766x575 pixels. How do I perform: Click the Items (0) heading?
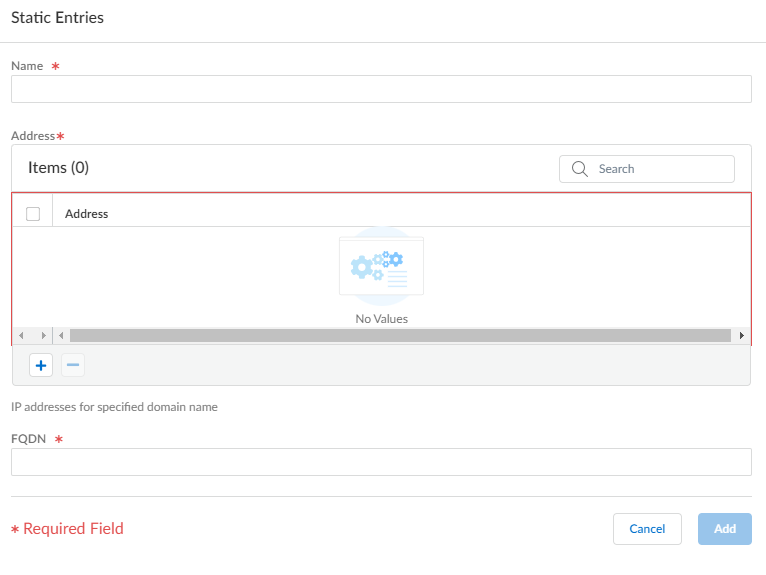(58, 168)
